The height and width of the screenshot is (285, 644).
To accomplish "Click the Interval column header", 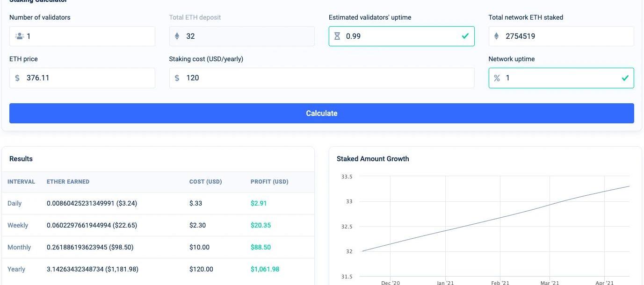I will click(x=21, y=182).
